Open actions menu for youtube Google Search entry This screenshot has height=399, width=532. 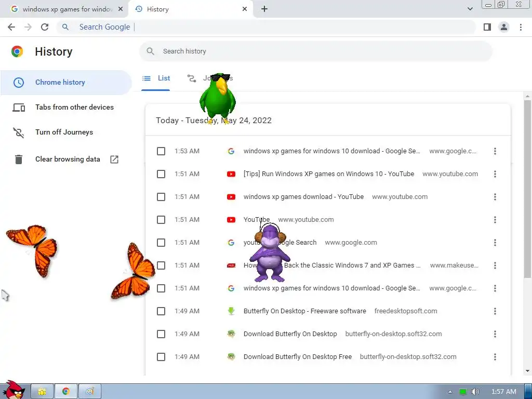pyautogui.click(x=495, y=243)
